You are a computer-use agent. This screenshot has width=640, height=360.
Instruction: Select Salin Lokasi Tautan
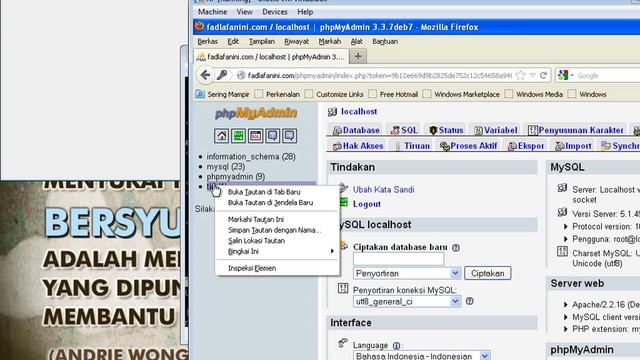tap(277, 241)
